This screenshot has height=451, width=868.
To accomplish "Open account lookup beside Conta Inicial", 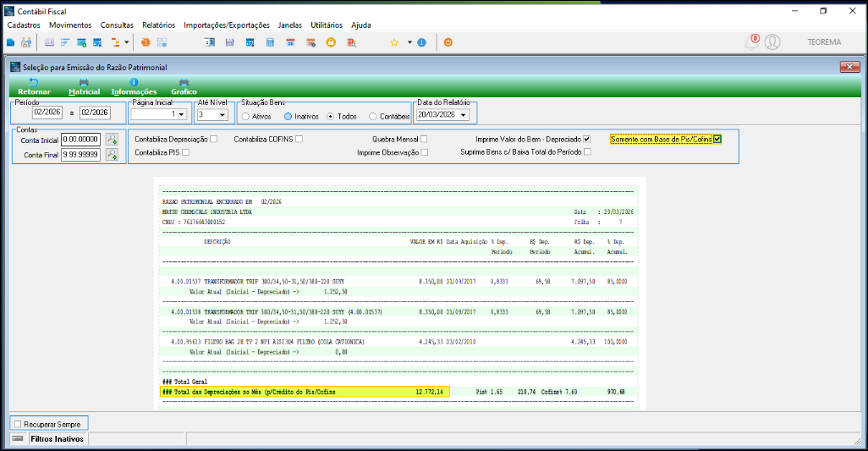I will (x=112, y=140).
